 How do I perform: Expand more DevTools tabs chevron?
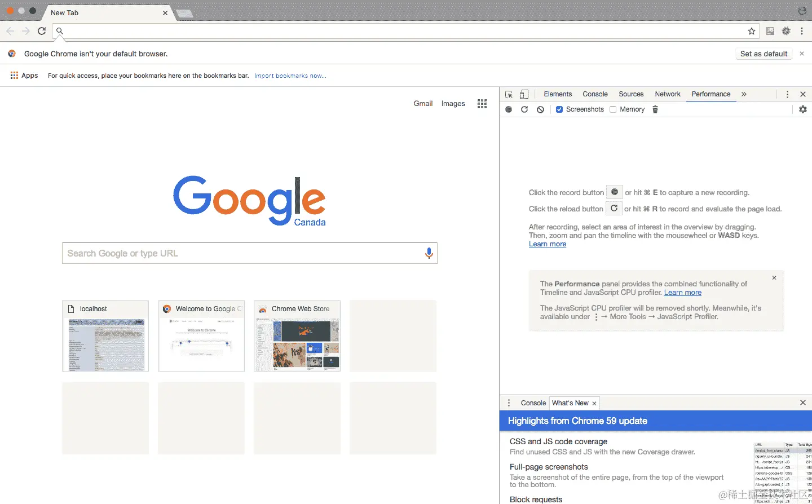tap(744, 94)
